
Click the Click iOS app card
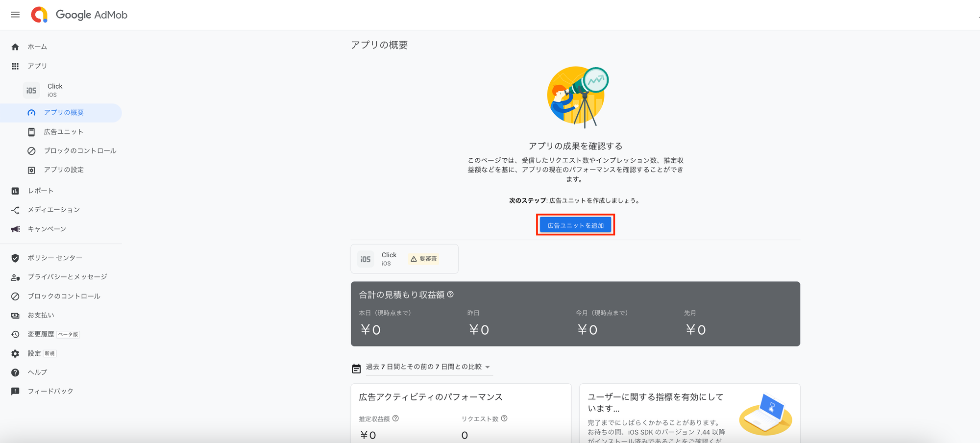click(x=405, y=259)
